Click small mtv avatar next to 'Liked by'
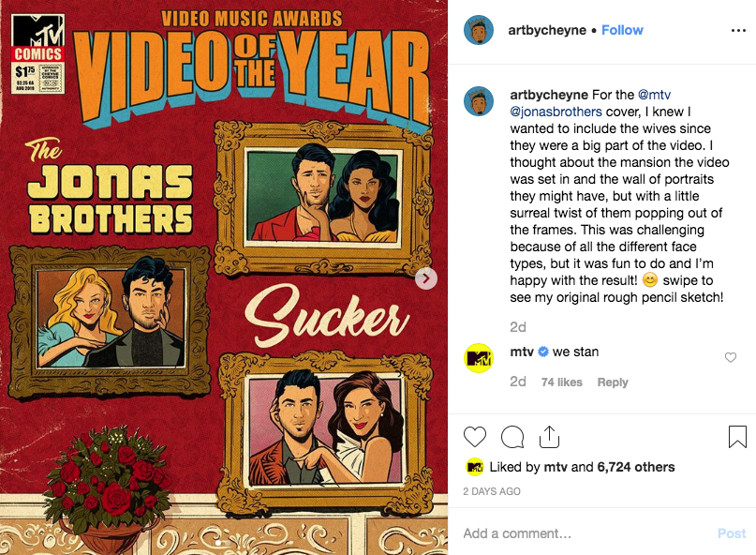This screenshot has width=756, height=555. coord(474,467)
